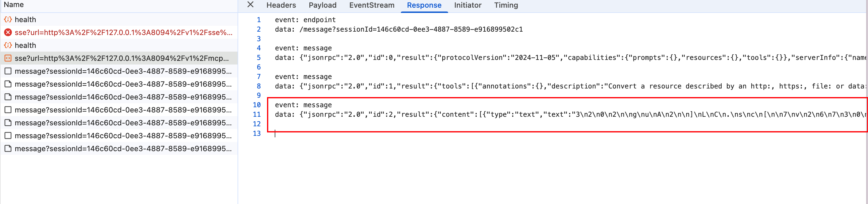Click the /message?sessionId data text on line 2
This screenshot has height=204, width=868.
click(411, 29)
